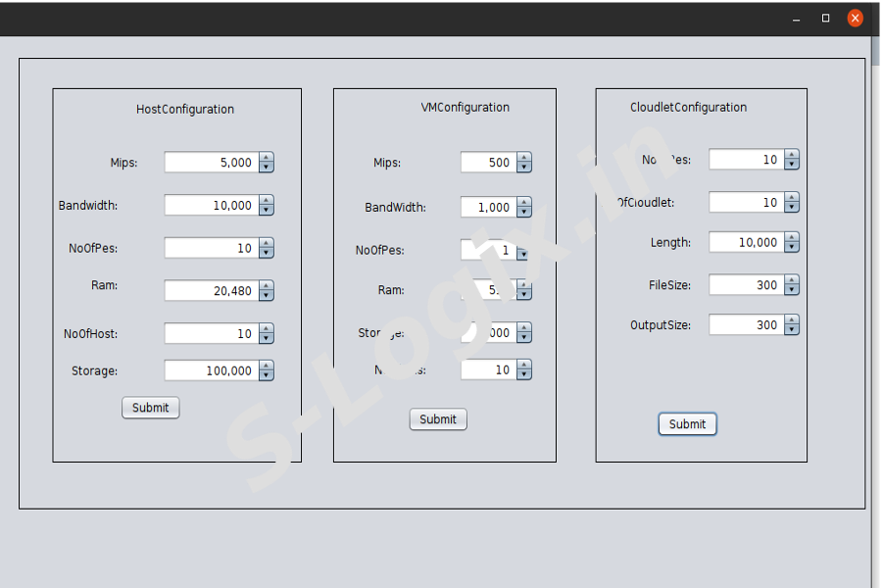Image resolution: width=882 pixels, height=588 pixels.
Task: Decrease Host Storage spinner value
Action: (x=267, y=376)
